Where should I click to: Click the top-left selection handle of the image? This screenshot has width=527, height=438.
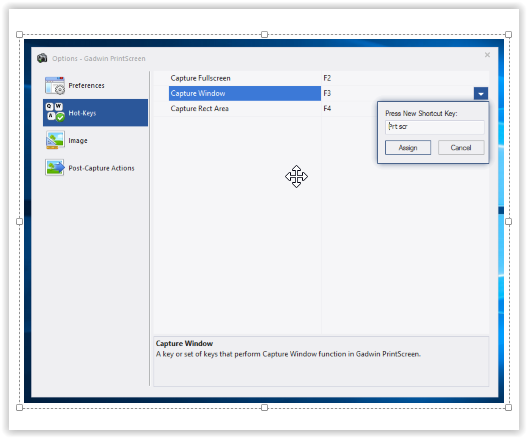click(19, 34)
